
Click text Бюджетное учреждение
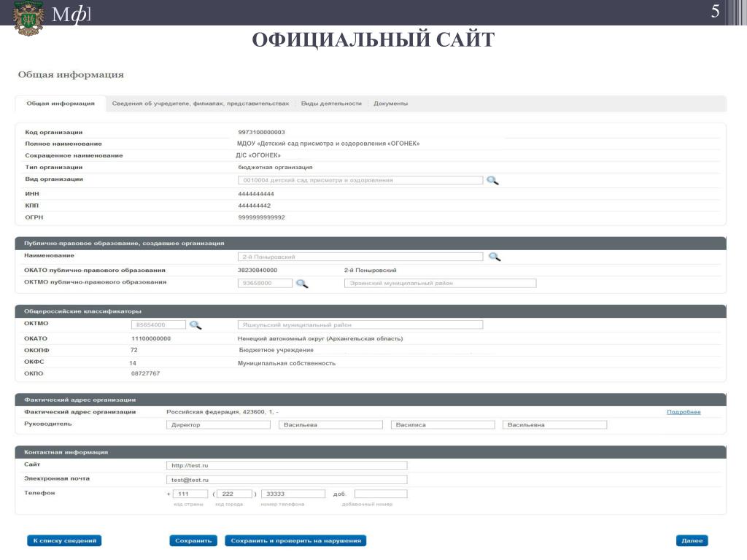[x=276, y=350]
